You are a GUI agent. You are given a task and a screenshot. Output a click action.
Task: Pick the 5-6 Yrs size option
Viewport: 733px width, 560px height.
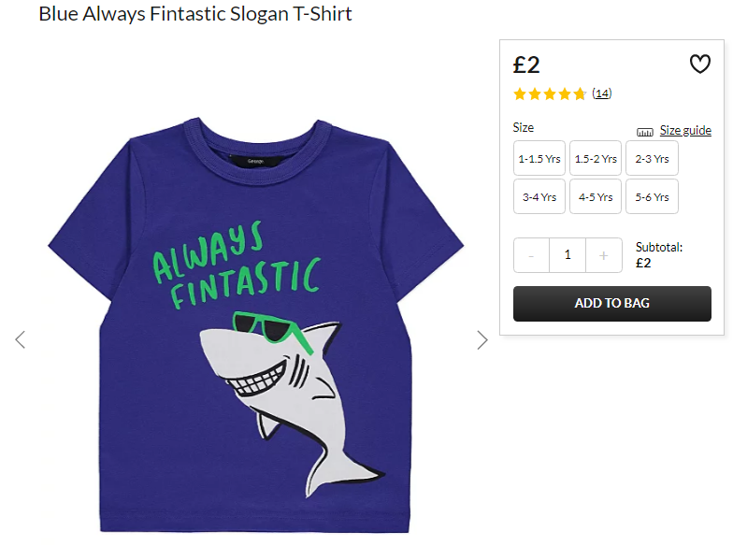click(652, 196)
